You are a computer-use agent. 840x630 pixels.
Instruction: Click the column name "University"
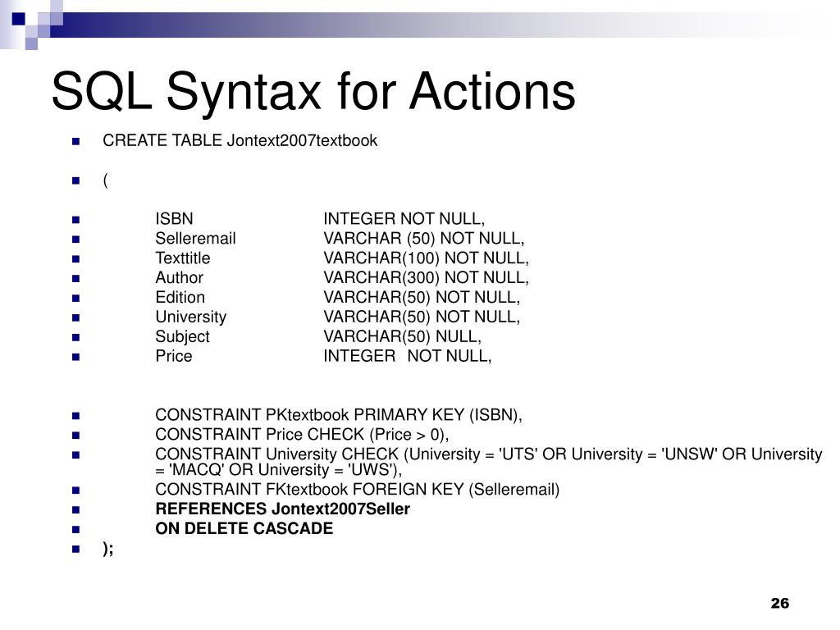[190, 317]
